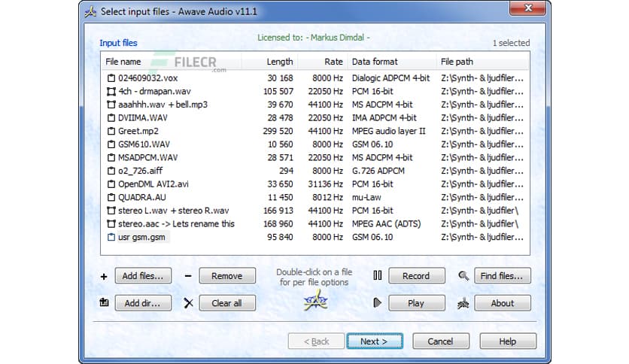The width and height of the screenshot is (629, 364).
Task: Open the Find files search
Action: [x=503, y=276]
